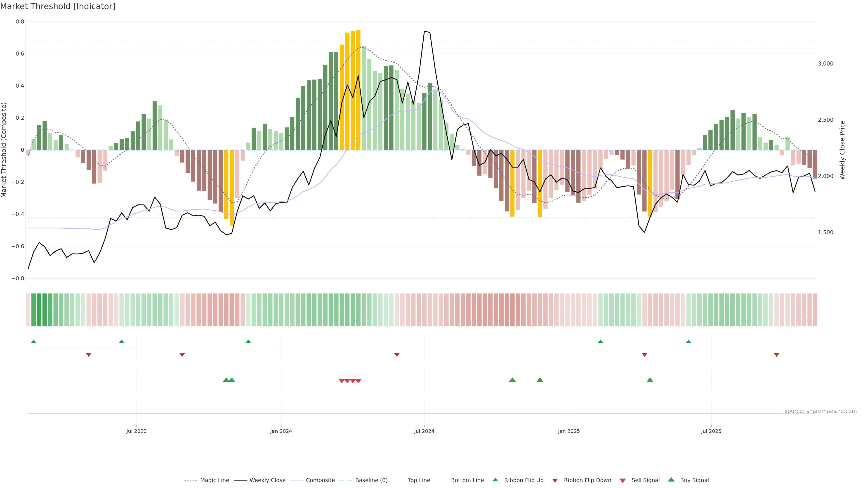Click the Market Threshold [Indicator] title
This screenshot has width=868, height=488.
pos(58,6)
